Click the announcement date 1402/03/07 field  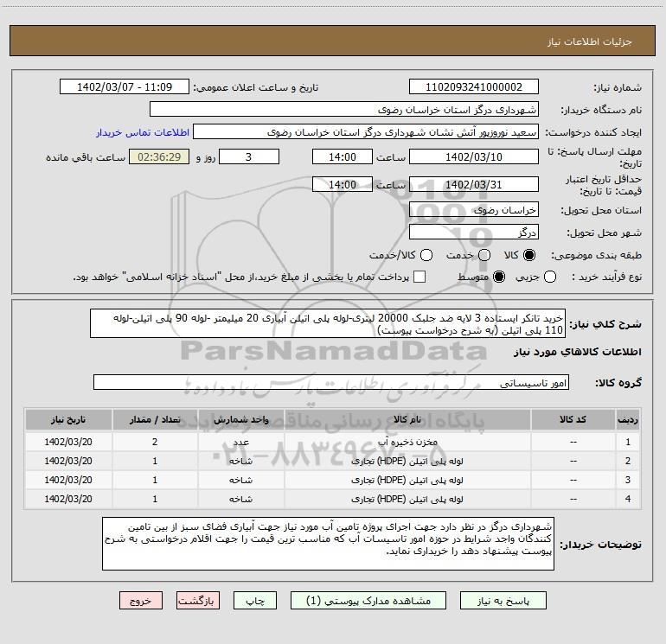pyautogui.click(x=125, y=87)
